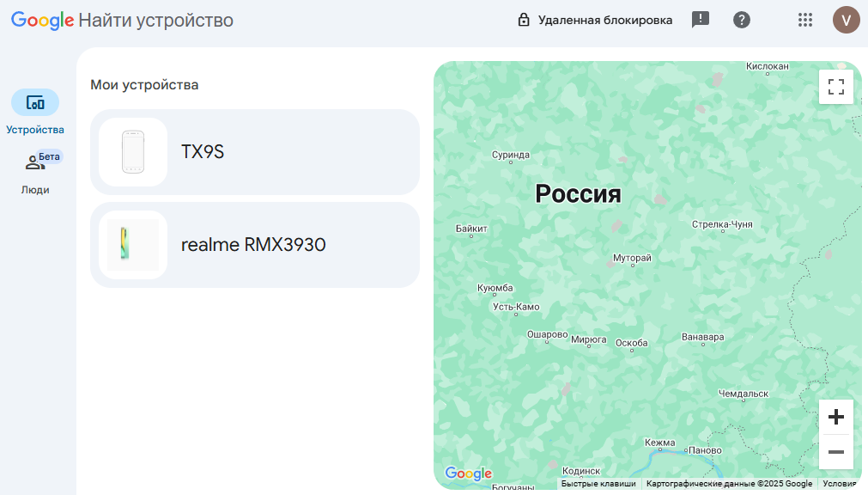Click the Стрелка-Чуня map label
This screenshot has width=868, height=495.
click(722, 224)
